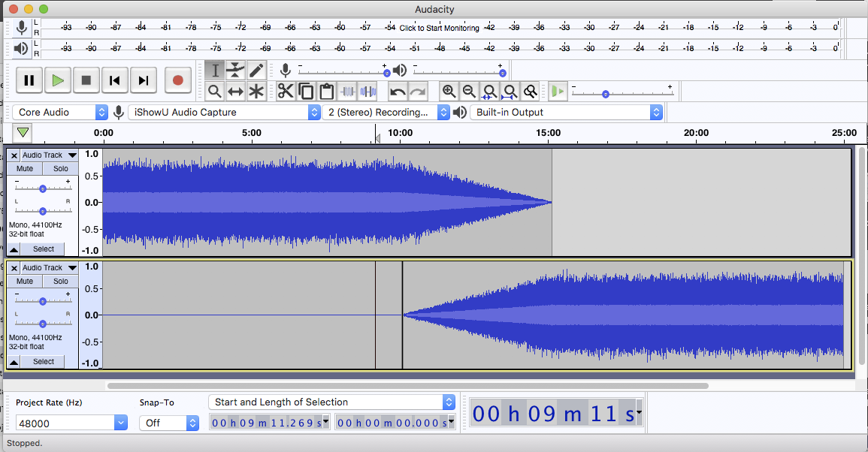Viewport: 868px width, 452px height.
Task: Click the Zoom In magnifier icon
Action: (449, 92)
